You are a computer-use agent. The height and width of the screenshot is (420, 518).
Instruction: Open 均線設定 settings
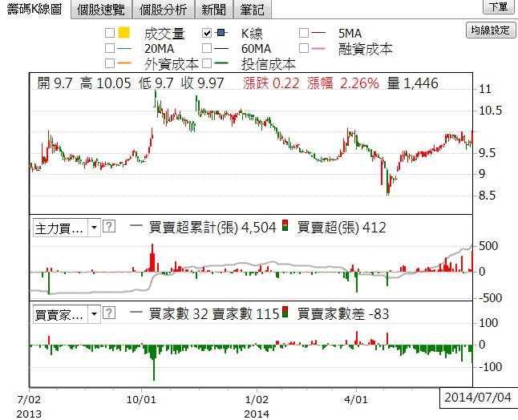[491, 30]
